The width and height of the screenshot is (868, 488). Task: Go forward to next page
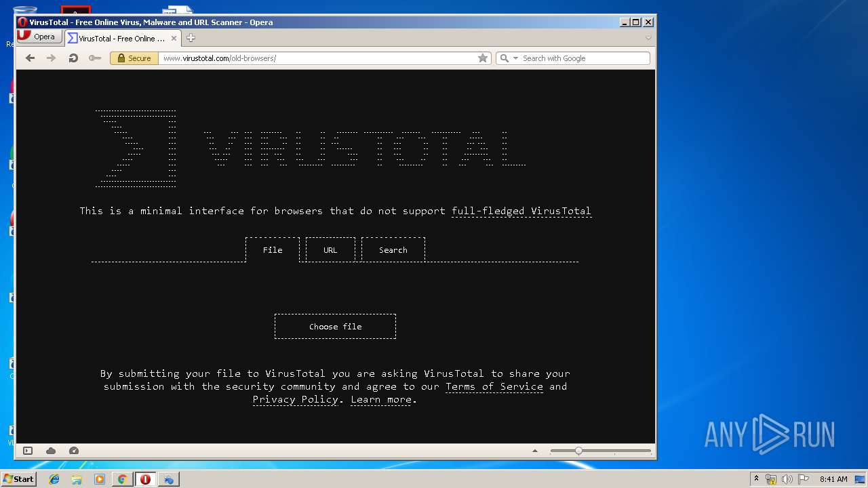pos(51,58)
